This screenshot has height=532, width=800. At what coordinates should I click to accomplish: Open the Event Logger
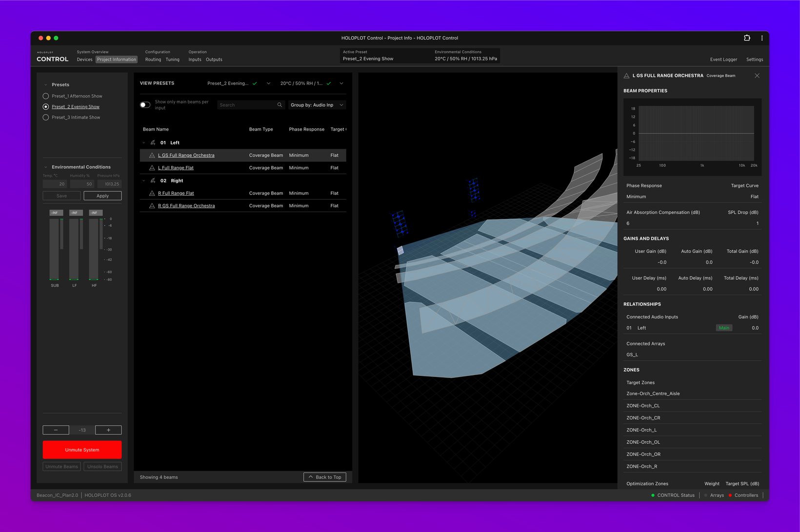[723, 59]
